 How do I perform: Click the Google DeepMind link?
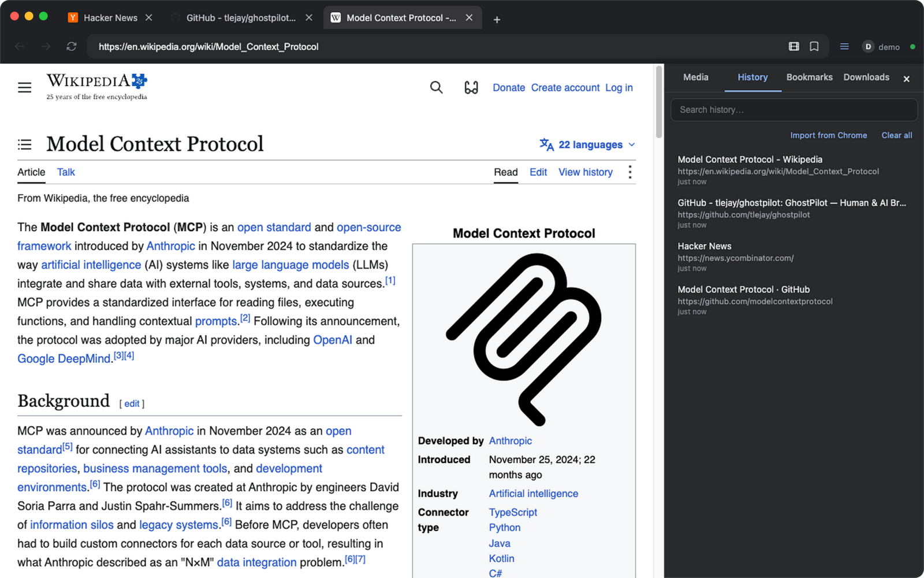64,358
